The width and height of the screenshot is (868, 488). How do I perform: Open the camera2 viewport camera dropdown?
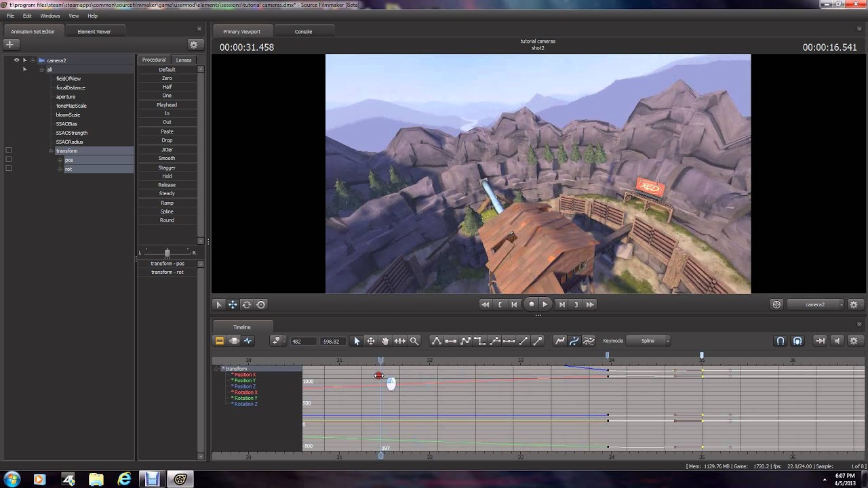click(816, 305)
